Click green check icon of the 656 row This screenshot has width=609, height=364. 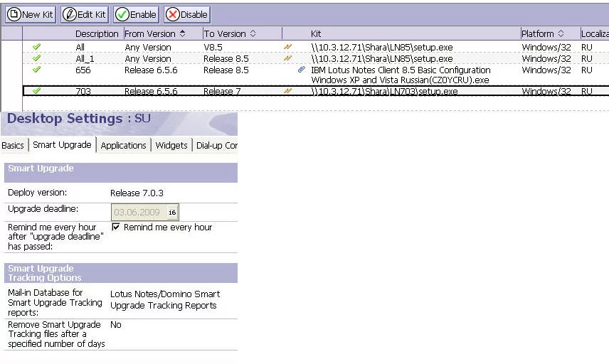[x=36, y=70]
